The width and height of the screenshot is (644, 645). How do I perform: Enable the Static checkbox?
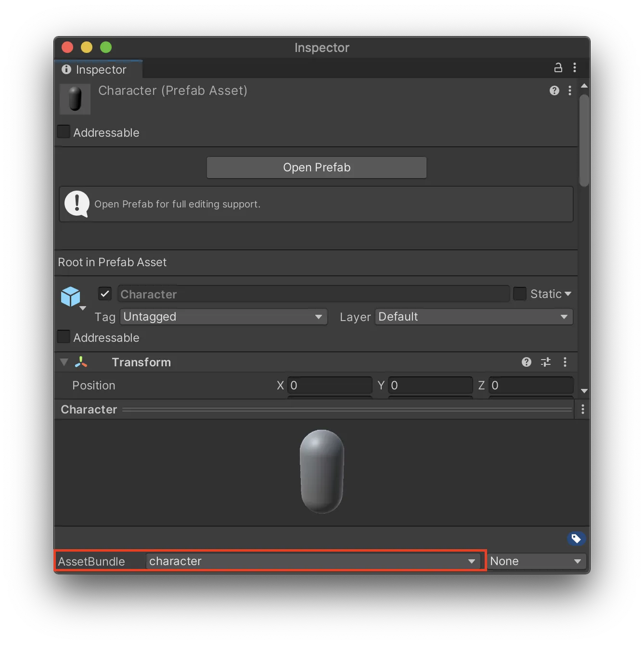coord(520,294)
